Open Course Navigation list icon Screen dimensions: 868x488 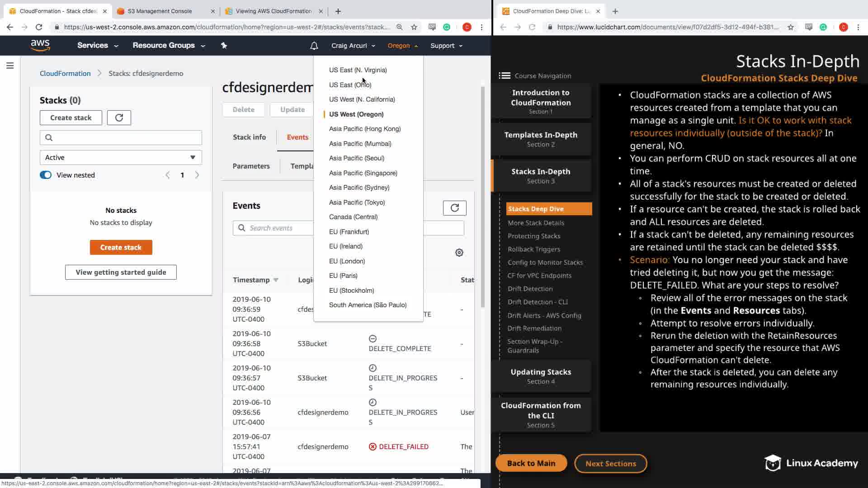pos(505,76)
